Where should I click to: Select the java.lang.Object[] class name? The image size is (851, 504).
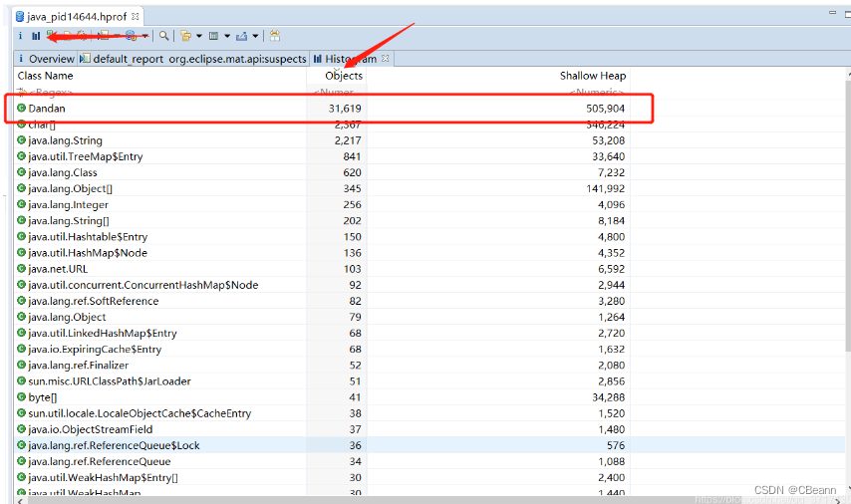[71, 189]
